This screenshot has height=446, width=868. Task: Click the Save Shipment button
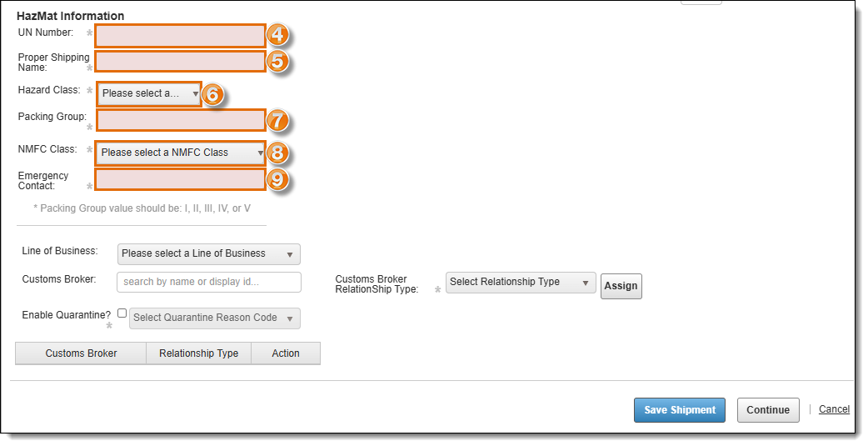coord(680,410)
